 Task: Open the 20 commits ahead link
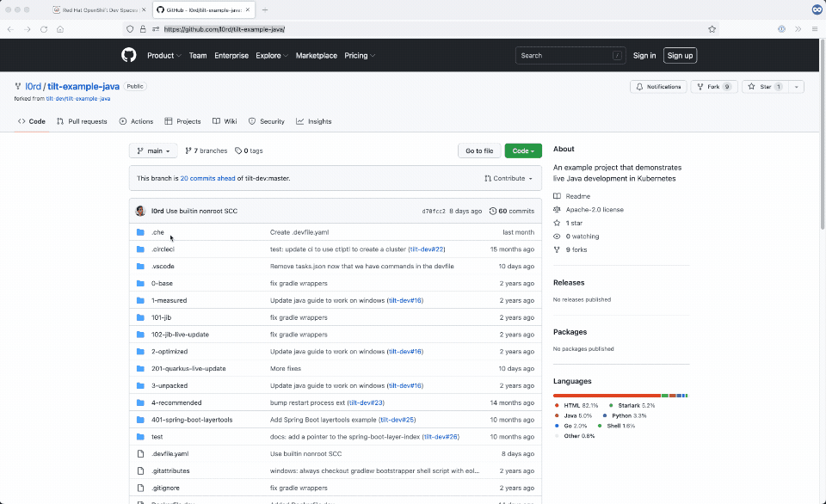click(x=207, y=179)
